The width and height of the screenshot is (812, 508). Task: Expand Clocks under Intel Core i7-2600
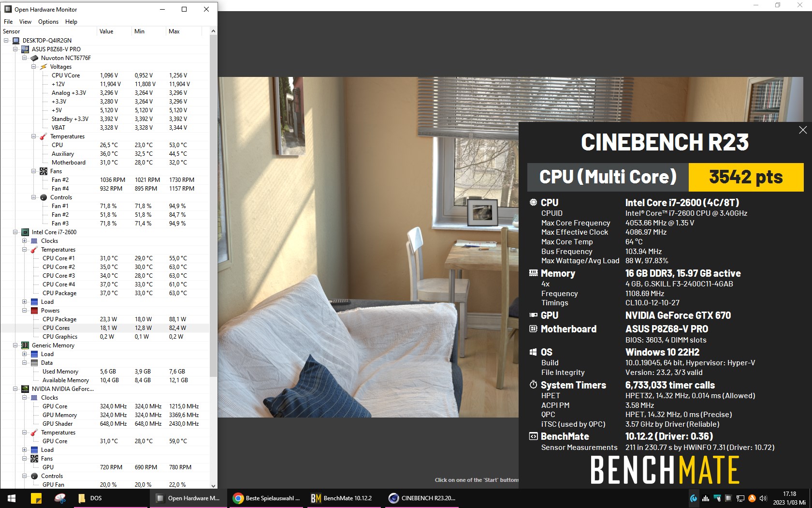pyautogui.click(x=25, y=241)
